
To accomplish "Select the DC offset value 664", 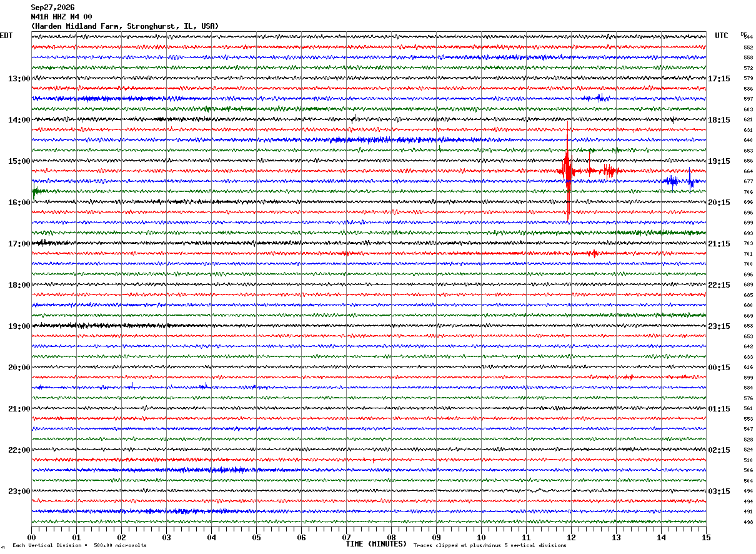I will 748,171.
